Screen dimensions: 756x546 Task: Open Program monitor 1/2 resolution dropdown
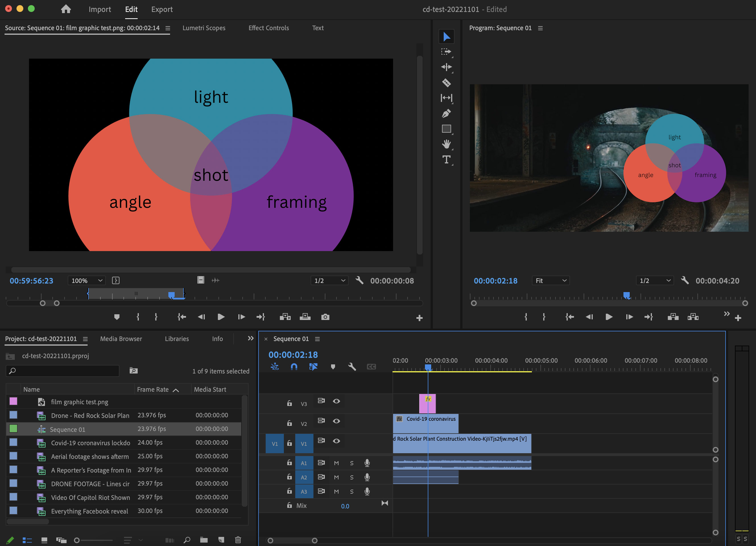[x=655, y=280]
